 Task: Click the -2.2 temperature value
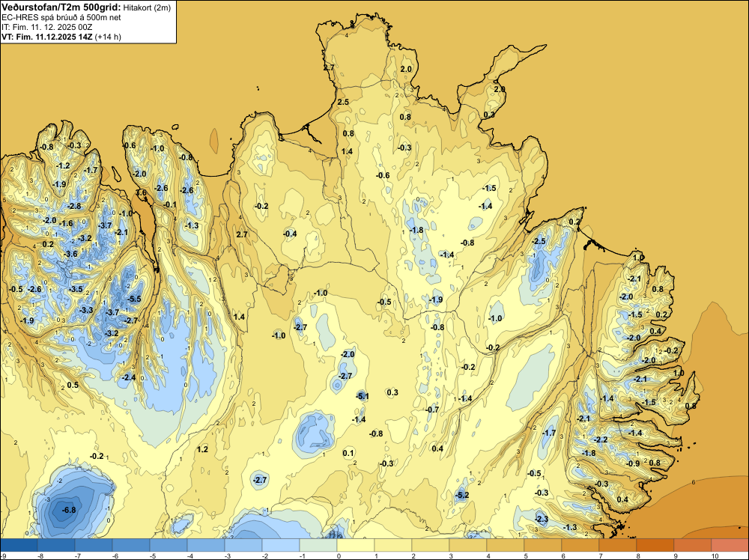point(601,439)
